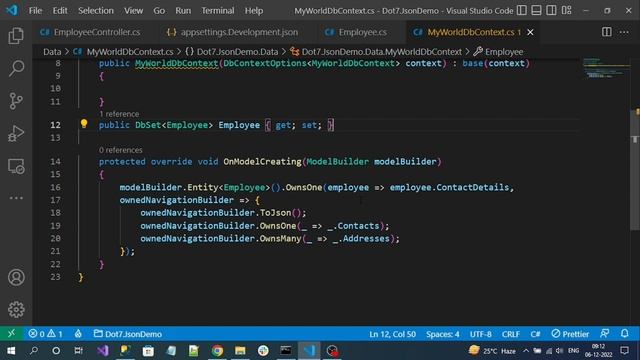The width and height of the screenshot is (640, 360).
Task: Click the feedback icon in status bar
Action: (605, 333)
